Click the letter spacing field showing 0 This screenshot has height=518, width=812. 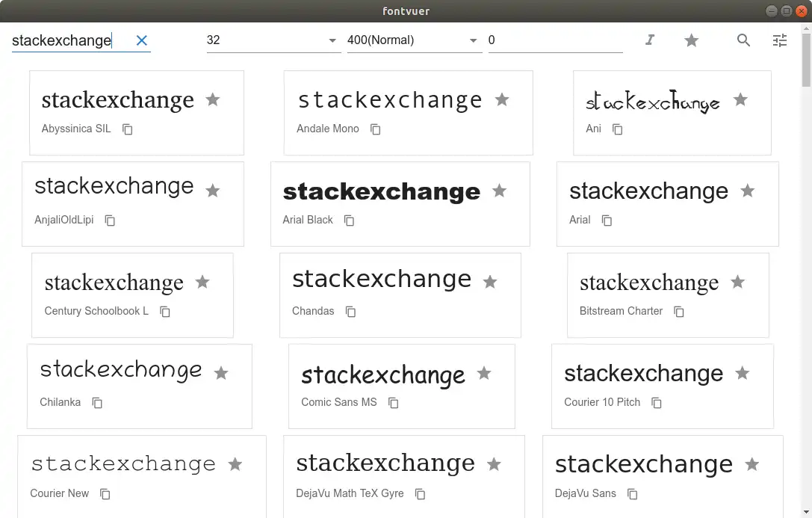[555, 40]
